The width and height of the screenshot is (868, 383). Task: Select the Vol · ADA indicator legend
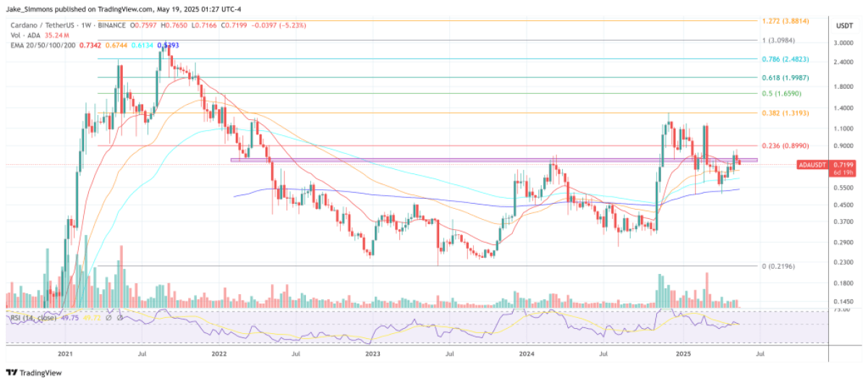22,35
